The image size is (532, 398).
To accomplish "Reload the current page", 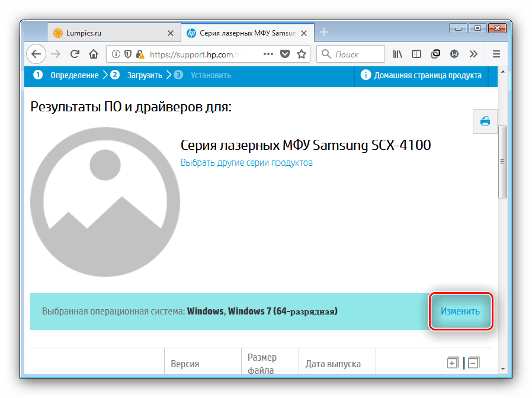I will click(x=75, y=54).
